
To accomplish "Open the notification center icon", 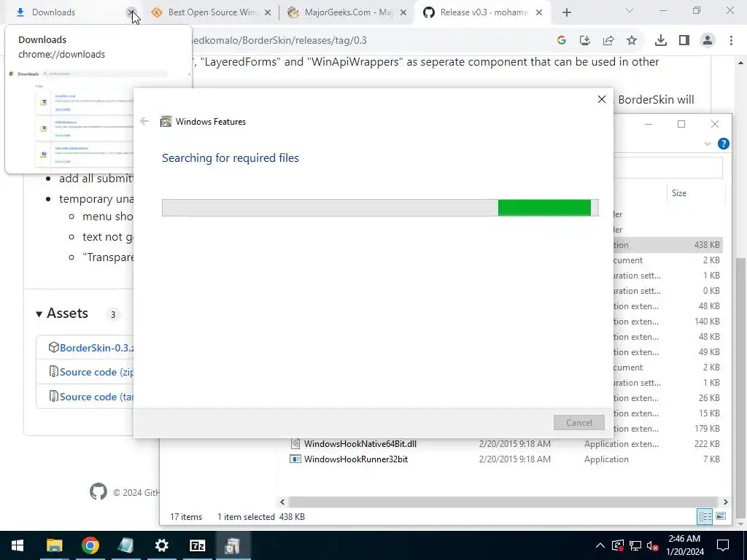I will point(723,545).
